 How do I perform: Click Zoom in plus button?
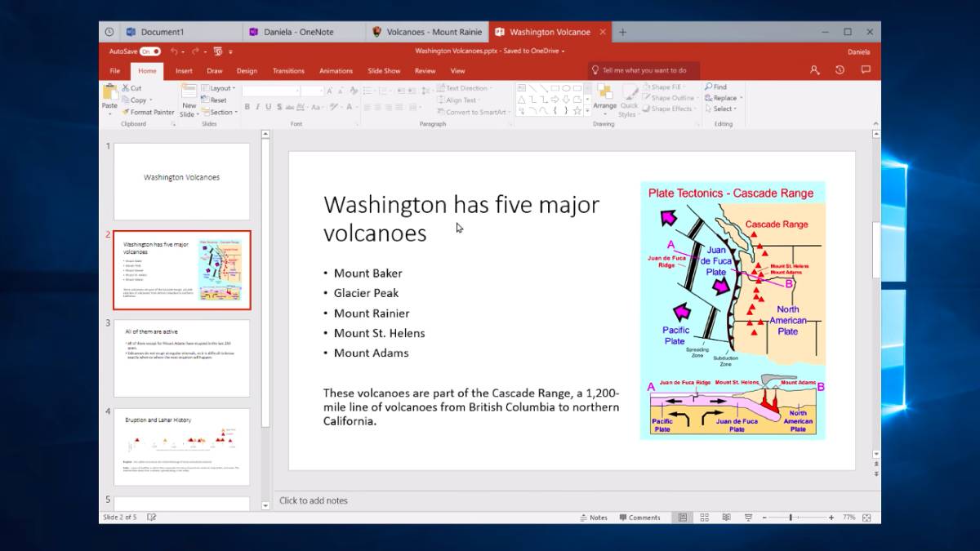831,518
